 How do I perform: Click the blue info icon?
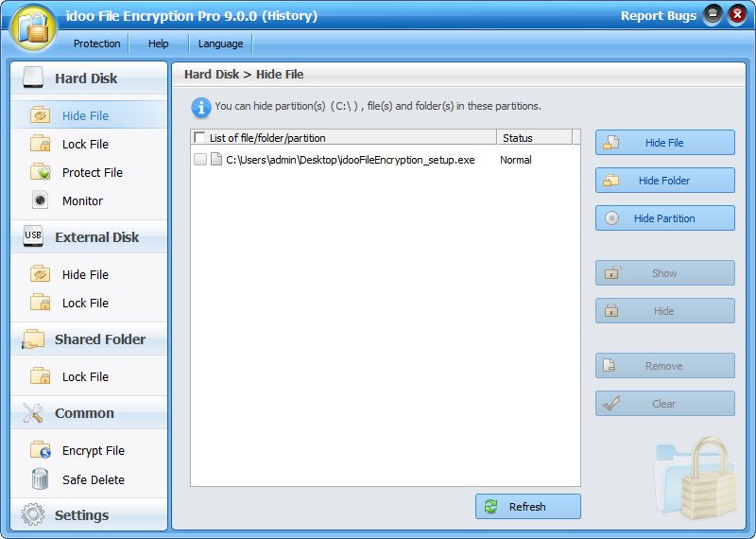click(x=201, y=108)
